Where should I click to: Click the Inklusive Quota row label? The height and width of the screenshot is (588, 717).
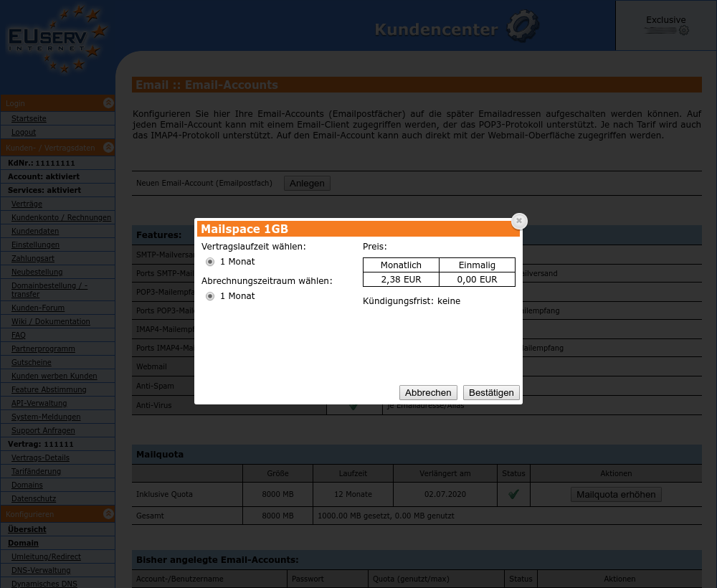[164, 494]
